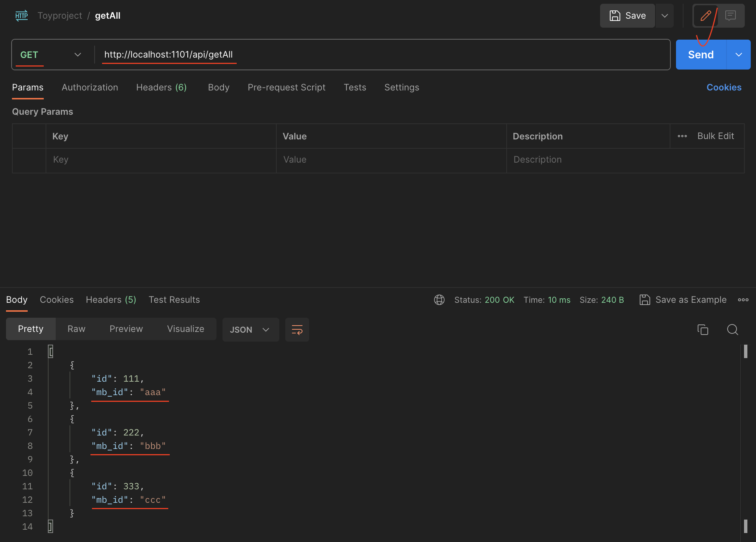756x542 pixels.
Task: Click the request URL input field
Action: [x=374, y=55]
